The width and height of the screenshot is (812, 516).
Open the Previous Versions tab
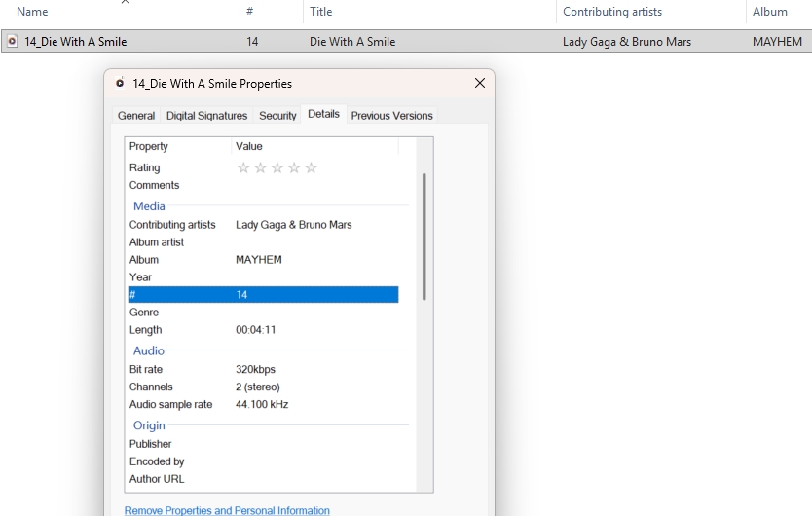(391, 116)
